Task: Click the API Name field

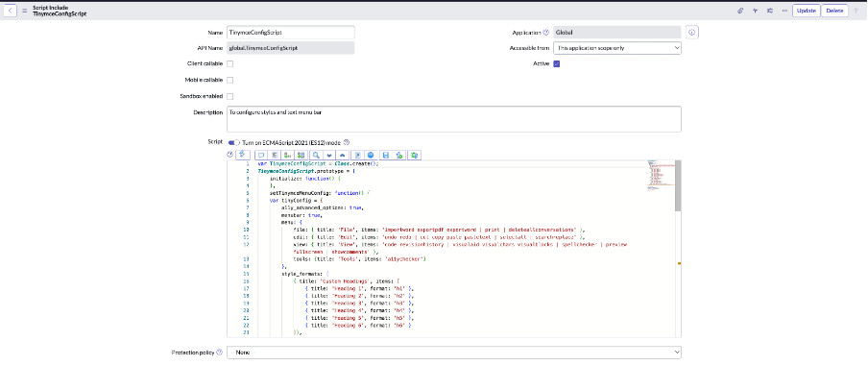Action: (x=291, y=48)
